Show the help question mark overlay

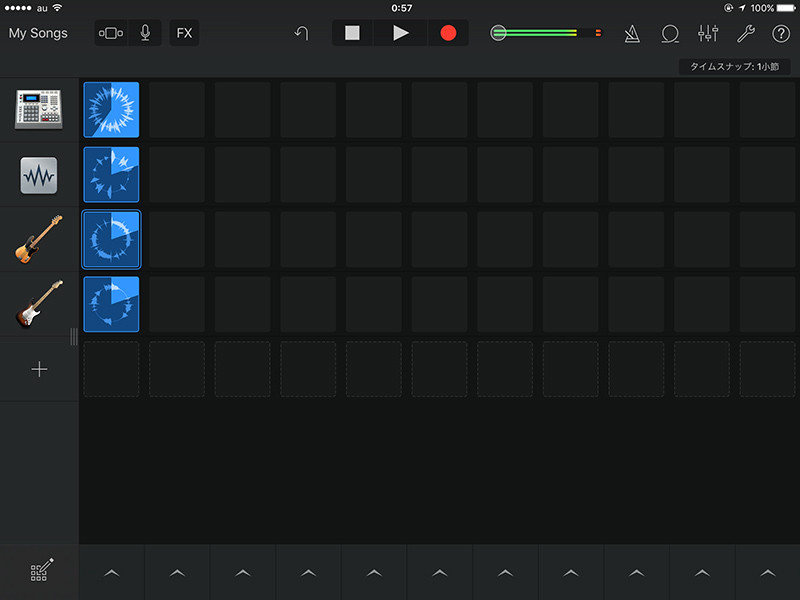pos(781,34)
